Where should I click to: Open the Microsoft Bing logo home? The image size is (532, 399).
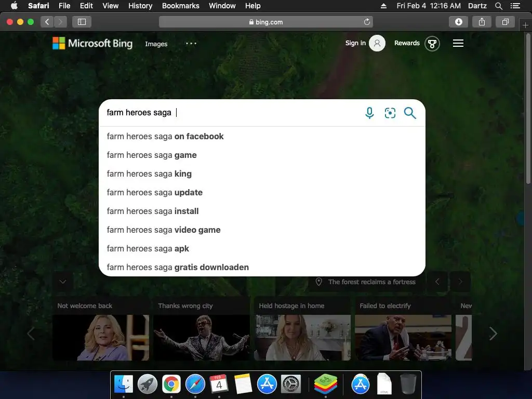coord(92,44)
